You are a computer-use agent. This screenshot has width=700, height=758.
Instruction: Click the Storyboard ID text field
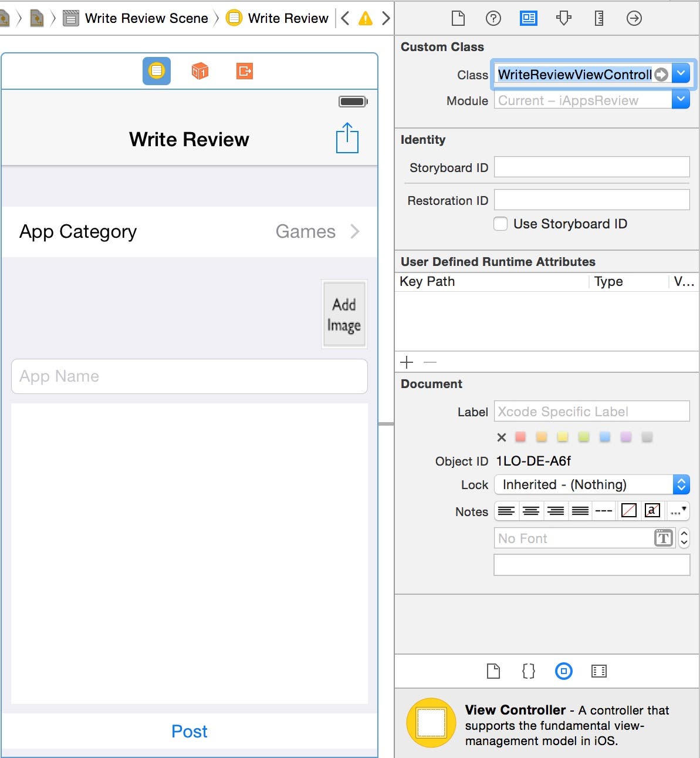(591, 167)
